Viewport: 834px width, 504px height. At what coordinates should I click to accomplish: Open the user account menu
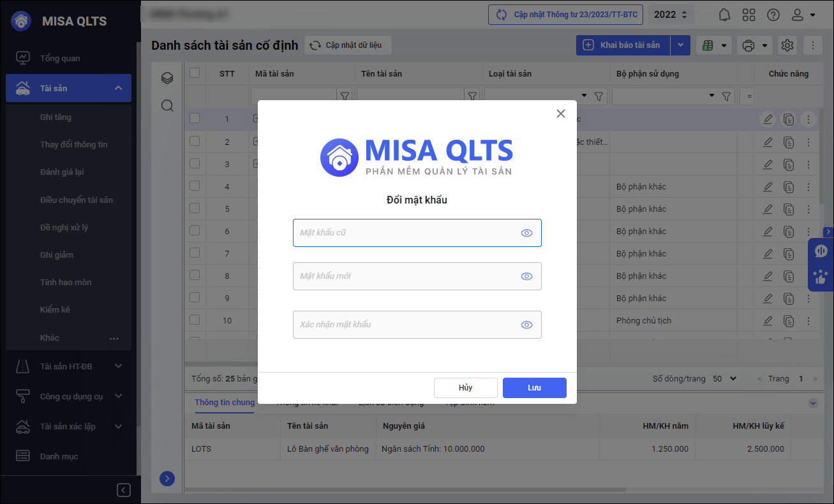(x=803, y=15)
